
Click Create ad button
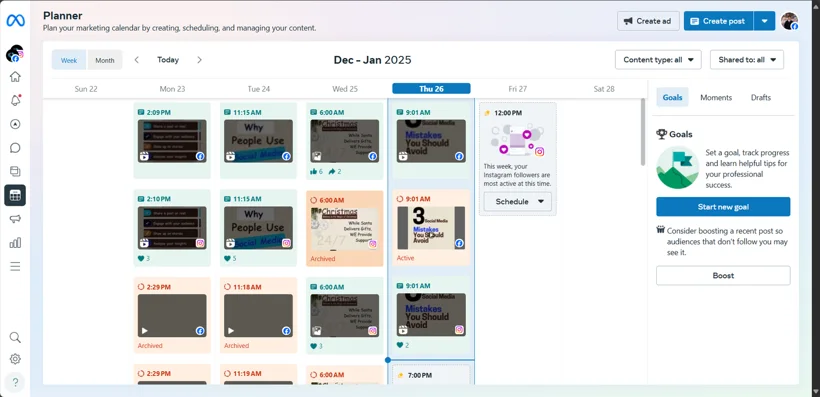click(x=648, y=21)
